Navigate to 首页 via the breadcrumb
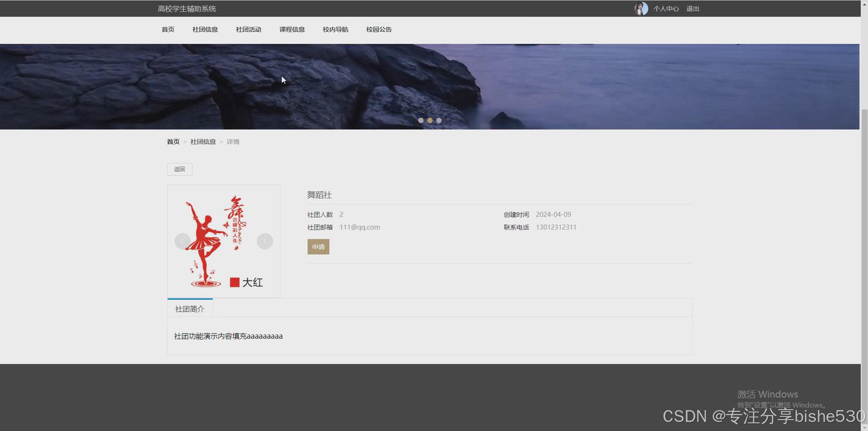Viewport: 868px width, 431px height. pos(173,141)
